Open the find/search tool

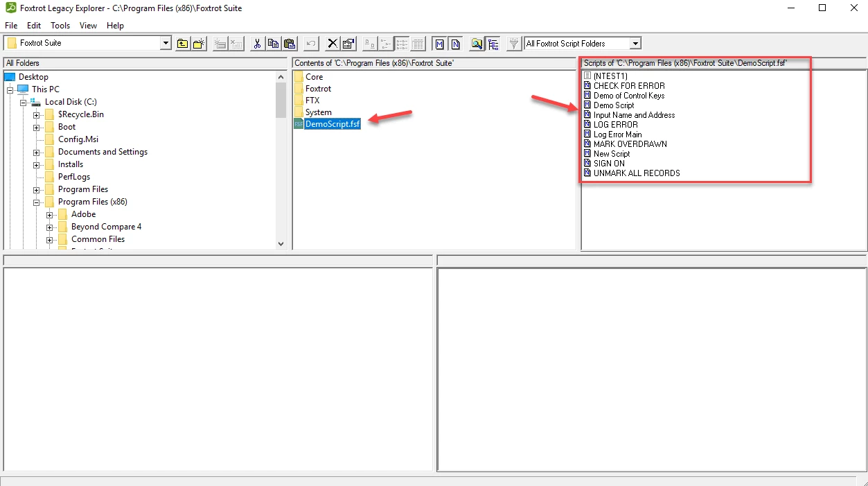tap(477, 43)
